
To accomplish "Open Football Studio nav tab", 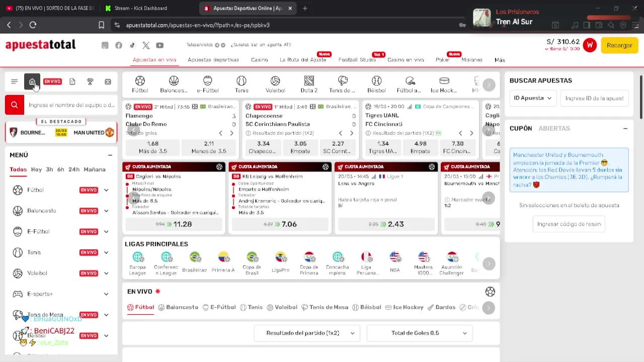I will coord(357,60).
